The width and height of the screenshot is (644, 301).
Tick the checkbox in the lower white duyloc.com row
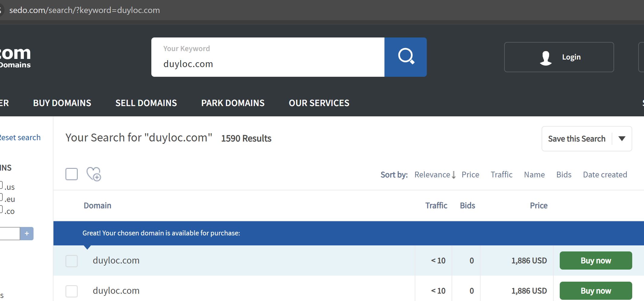click(72, 291)
